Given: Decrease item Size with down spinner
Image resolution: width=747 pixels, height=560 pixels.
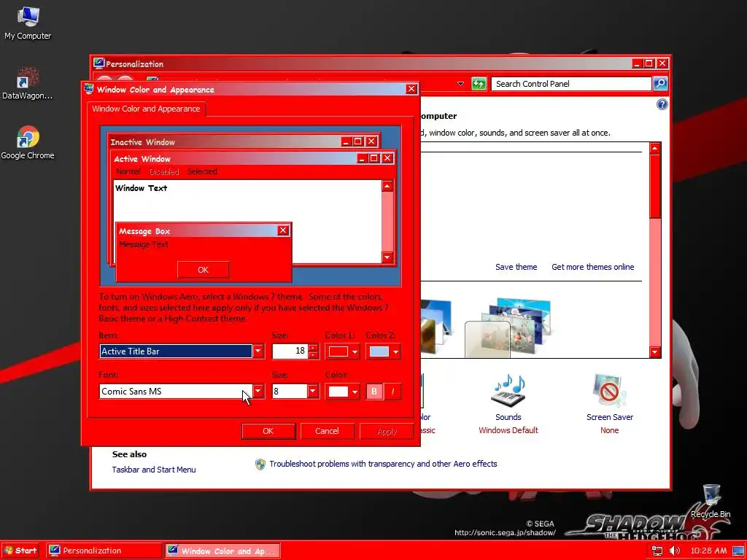Looking at the screenshot, I should (x=313, y=355).
